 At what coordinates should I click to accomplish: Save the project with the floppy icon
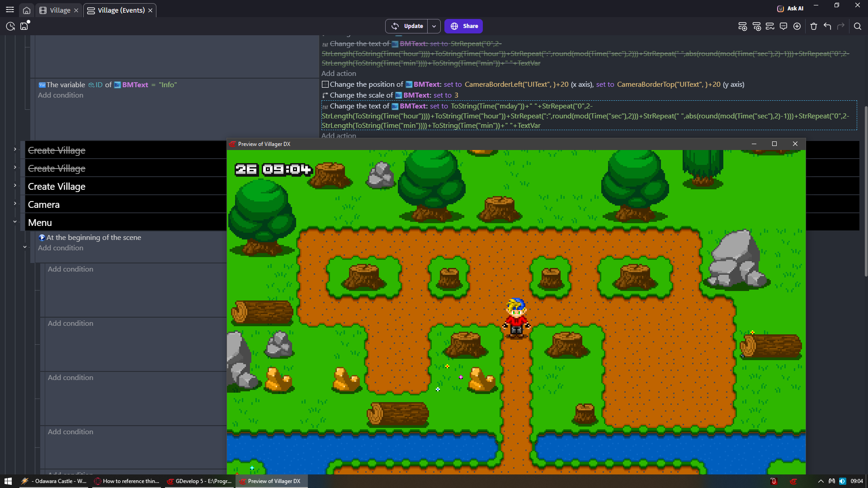click(24, 26)
